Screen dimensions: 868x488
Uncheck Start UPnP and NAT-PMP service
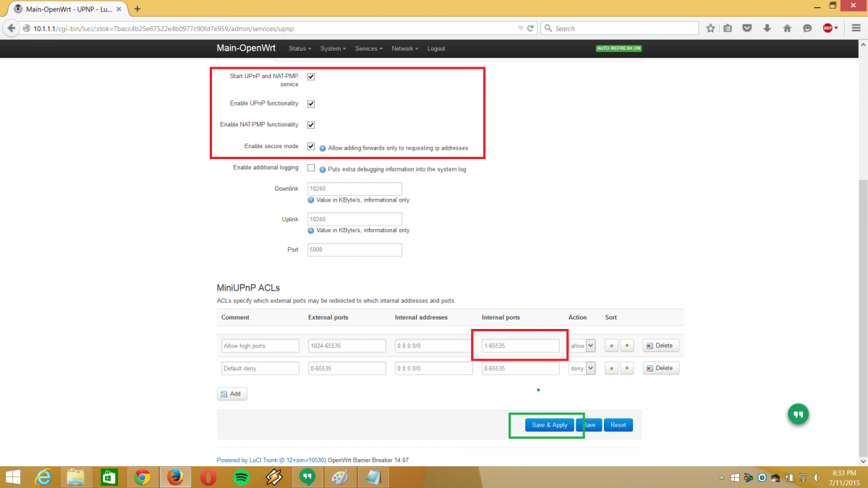[311, 76]
